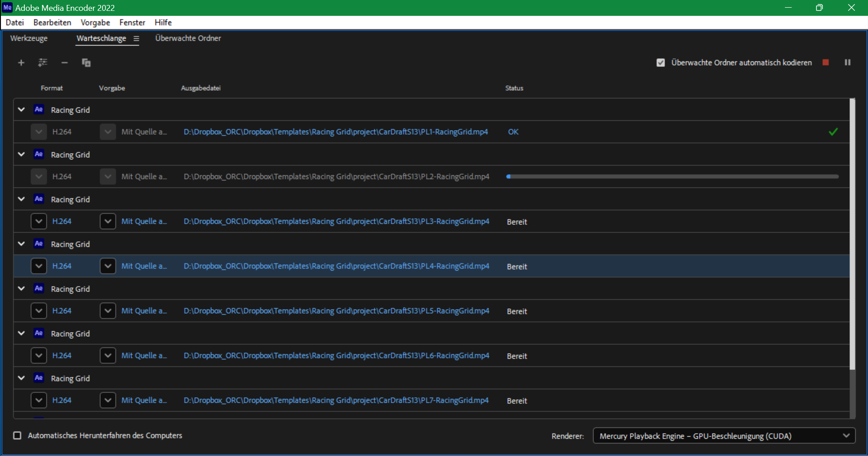
Task: Open the Renderer dropdown
Action: click(x=723, y=436)
